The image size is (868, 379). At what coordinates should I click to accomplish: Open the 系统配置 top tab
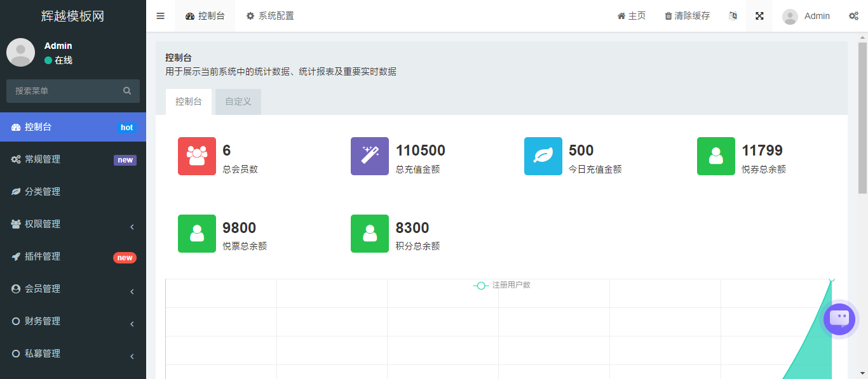tap(270, 16)
